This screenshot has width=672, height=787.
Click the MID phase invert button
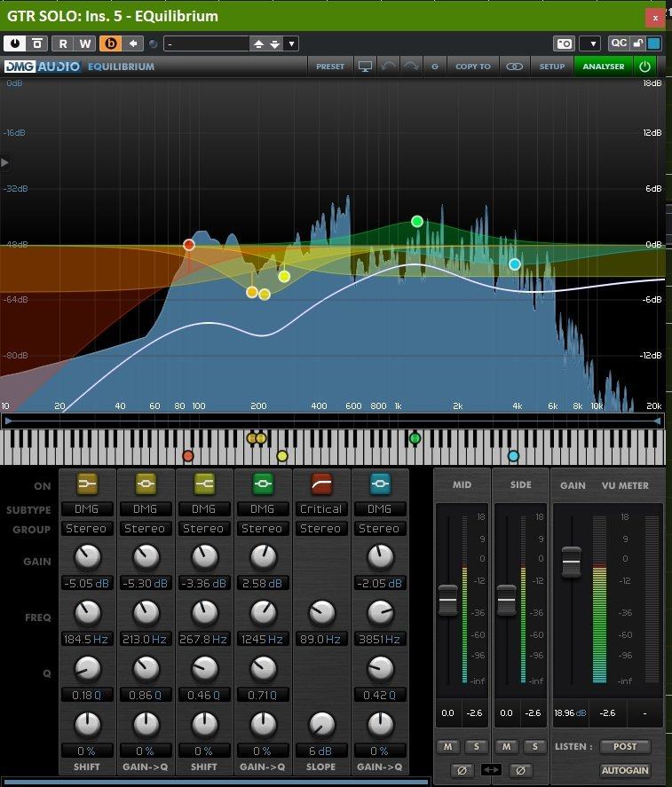pos(461,770)
